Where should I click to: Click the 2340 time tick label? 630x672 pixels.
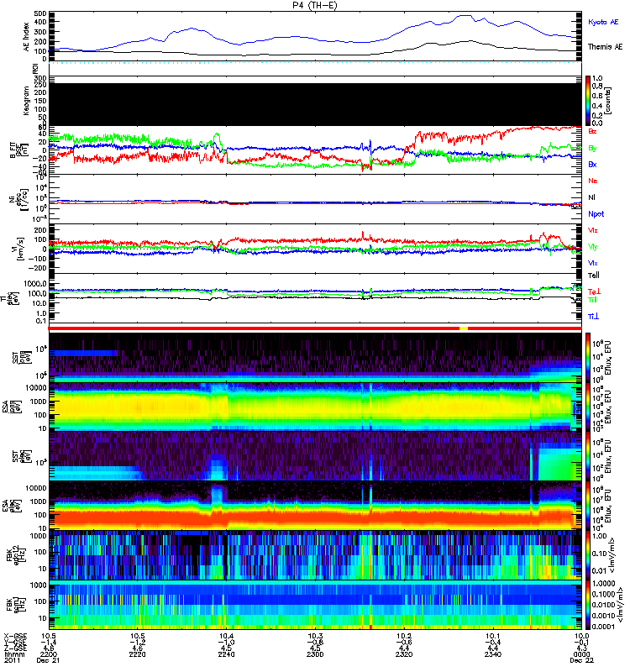[x=493, y=654]
